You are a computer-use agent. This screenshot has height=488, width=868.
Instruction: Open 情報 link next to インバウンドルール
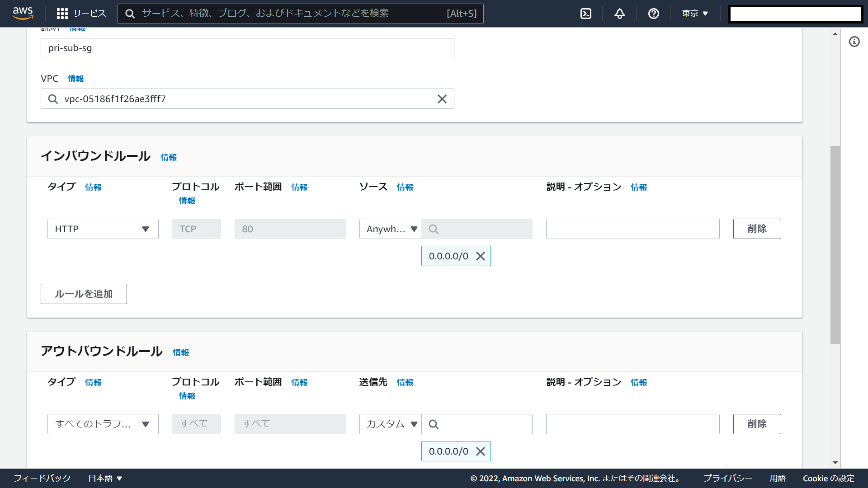point(169,157)
